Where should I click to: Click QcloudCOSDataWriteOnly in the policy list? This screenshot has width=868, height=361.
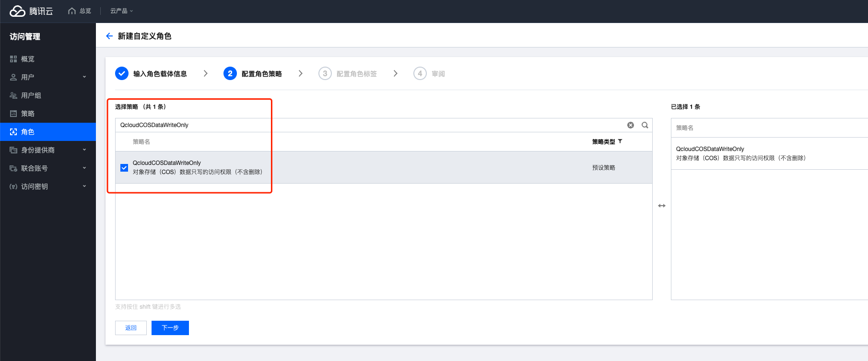coord(167,163)
